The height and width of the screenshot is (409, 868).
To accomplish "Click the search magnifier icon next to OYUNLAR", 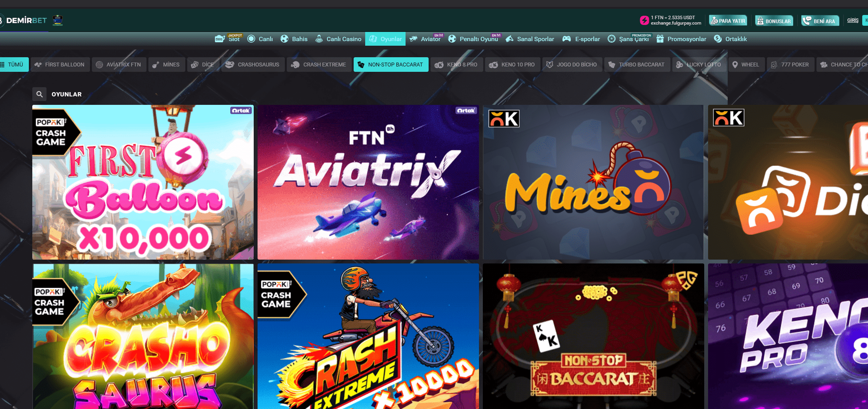I will [x=39, y=94].
